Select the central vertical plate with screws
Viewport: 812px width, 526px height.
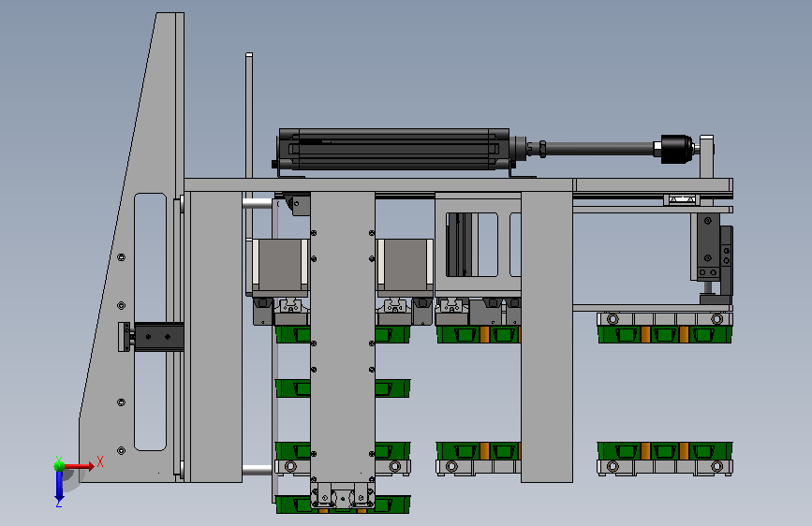point(343,337)
